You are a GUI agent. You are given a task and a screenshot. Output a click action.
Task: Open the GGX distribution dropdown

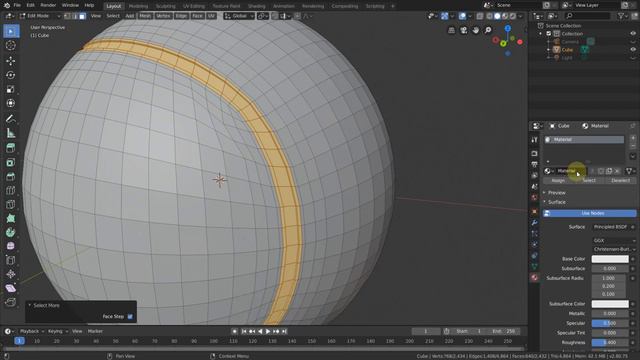tap(613, 240)
